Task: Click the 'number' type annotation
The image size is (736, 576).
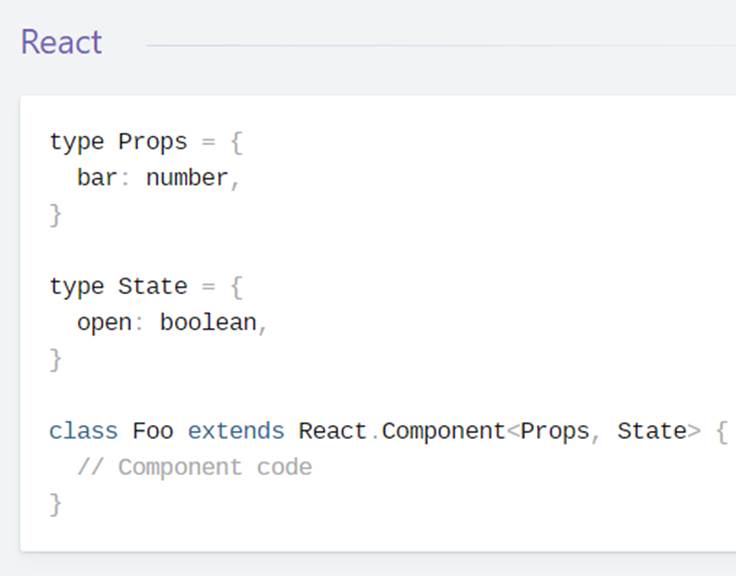Action: pos(187,178)
